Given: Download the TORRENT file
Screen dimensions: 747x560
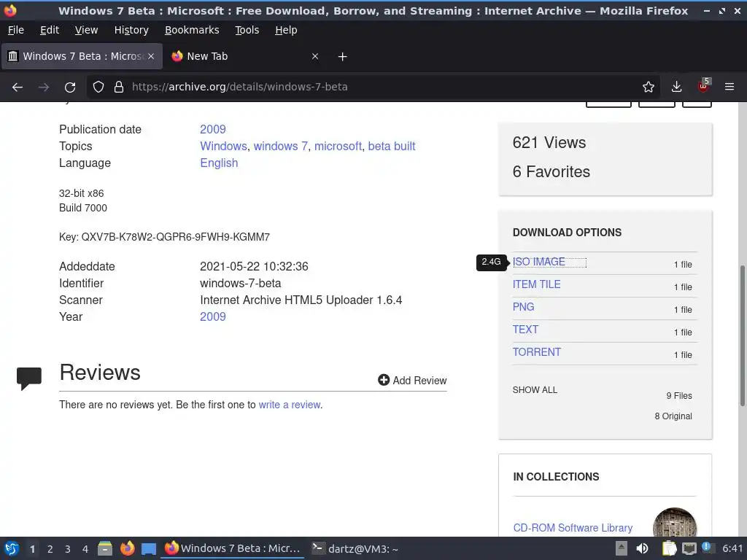Looking at the screenshot, I should [536, 352].
